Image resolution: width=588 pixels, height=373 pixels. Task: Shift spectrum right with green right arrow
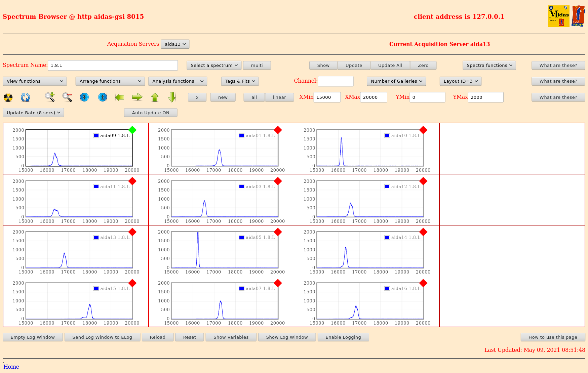[137, 97]
